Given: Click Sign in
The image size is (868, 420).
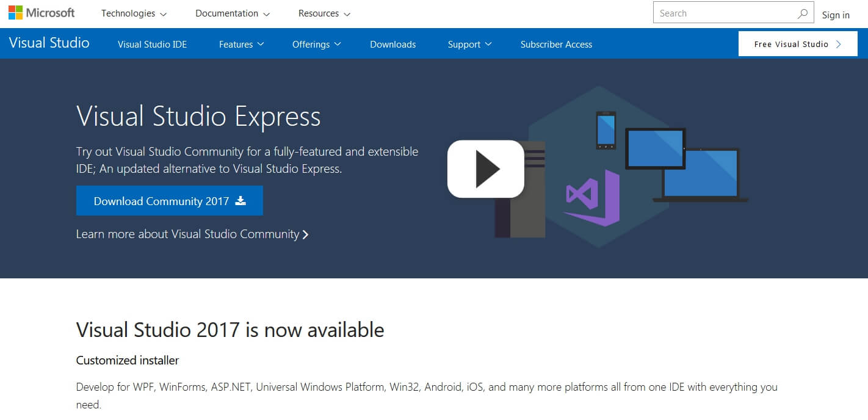Looking at the screenshot, I should pyautogui.click(x=836, y=15).
